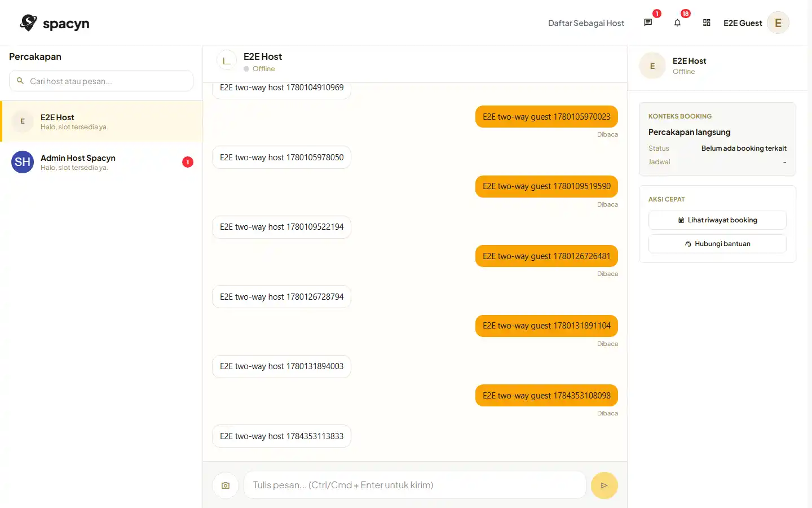812x508 pixels.
Task: Click the Spacyn logo
Action: click(x=55, y=23)
